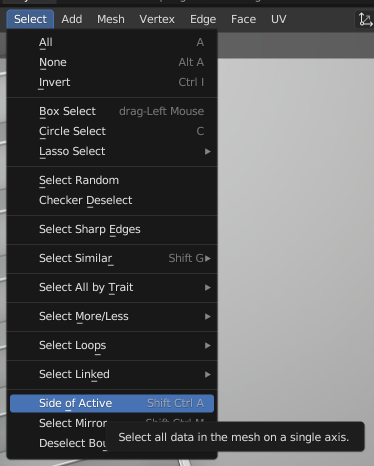Screen dimensions: 374x466
Task: Open the Mesh menu
Action: (111, 19)
